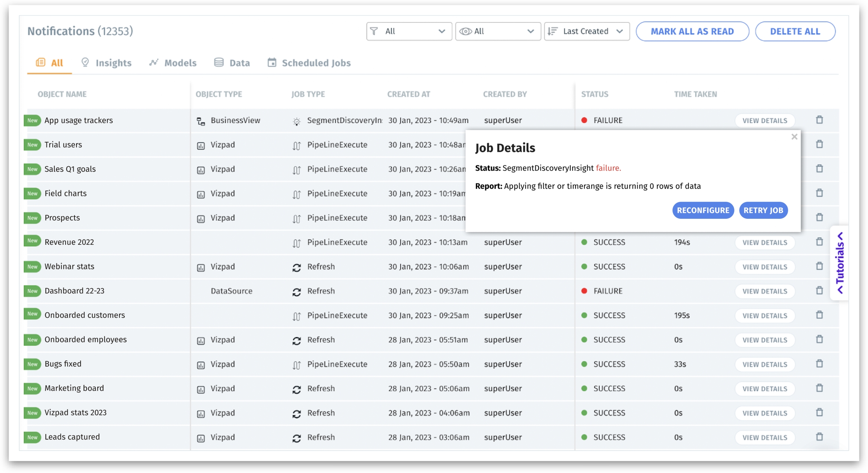Expand the Last Created sort dropdown
This screenshot has width=868, height=473.
587,31
